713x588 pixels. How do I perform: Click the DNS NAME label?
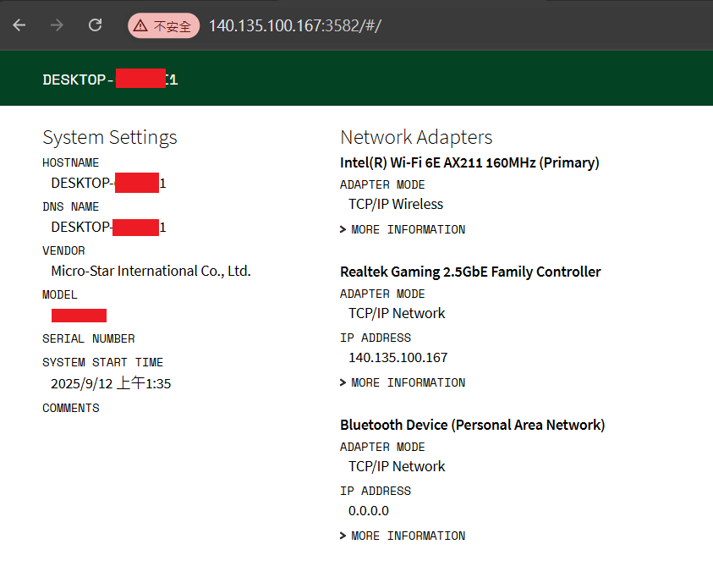[x=70, y=207]
